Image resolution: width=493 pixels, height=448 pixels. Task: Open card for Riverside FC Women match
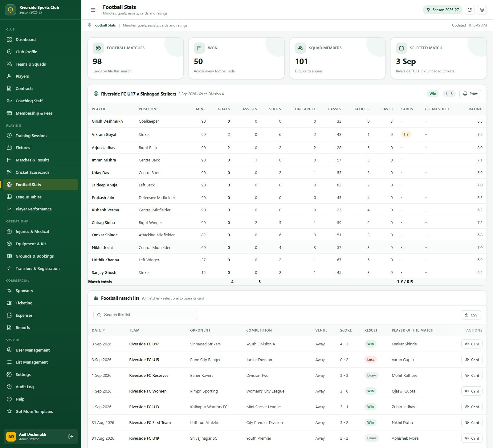coord(471,391)
